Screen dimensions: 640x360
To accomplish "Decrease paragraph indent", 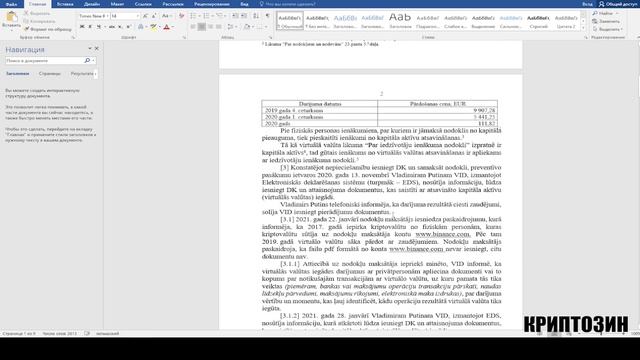I will coord(235,16).
